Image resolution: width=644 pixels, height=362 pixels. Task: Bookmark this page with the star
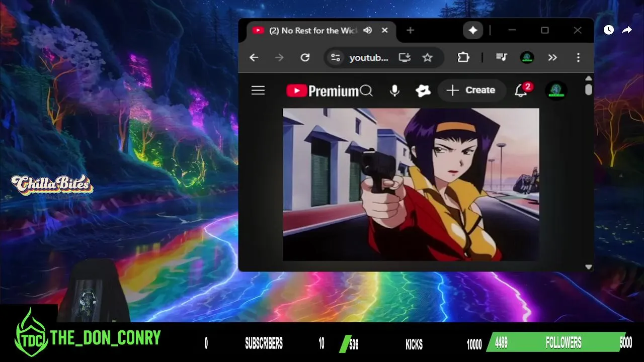pyautogui.click(x=427, y=58)
